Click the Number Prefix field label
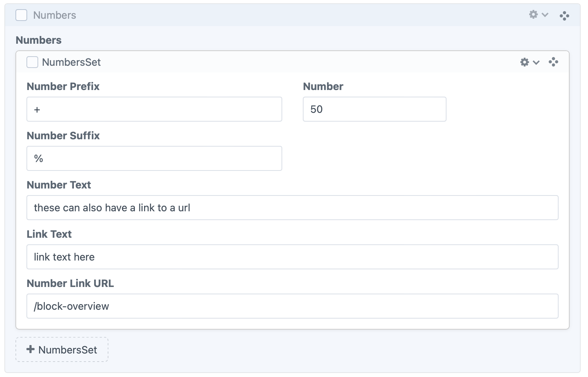This screenshot has height=377, width=588. point(63,86)
